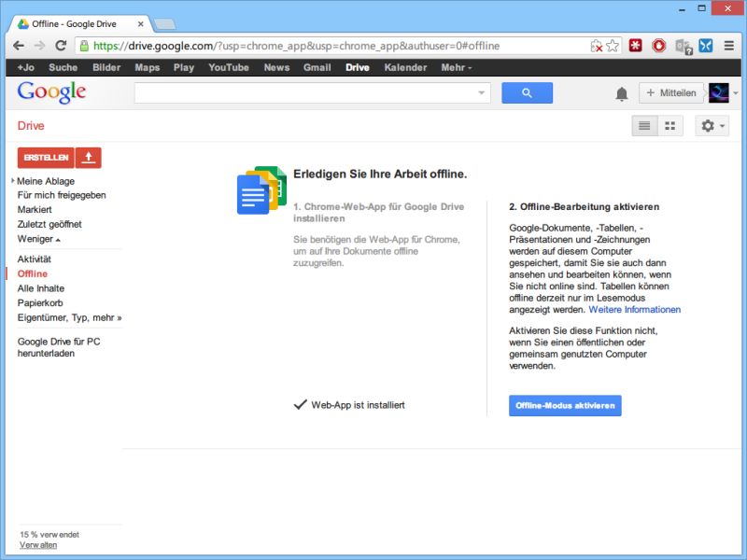
Task: Open the Chrome hamburger menu
Action: coord(729,46)
